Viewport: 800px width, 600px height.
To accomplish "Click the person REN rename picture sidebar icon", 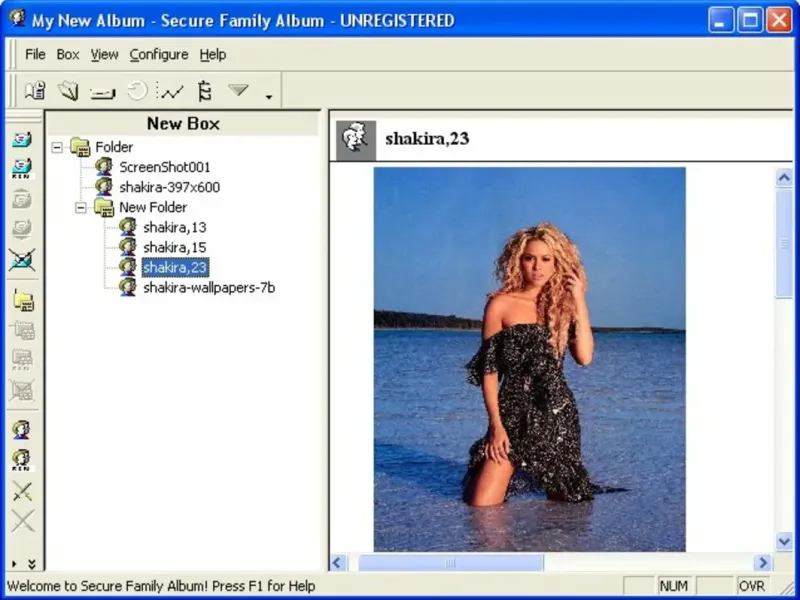I will [21, 460].
